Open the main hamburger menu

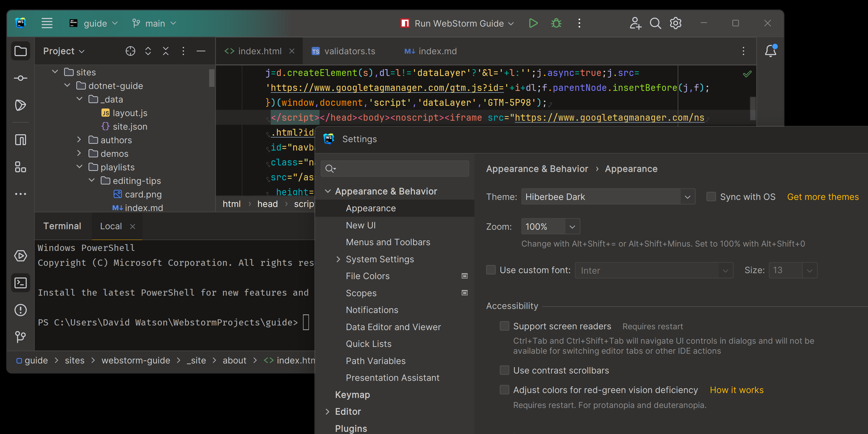click(x=47, y=23)
